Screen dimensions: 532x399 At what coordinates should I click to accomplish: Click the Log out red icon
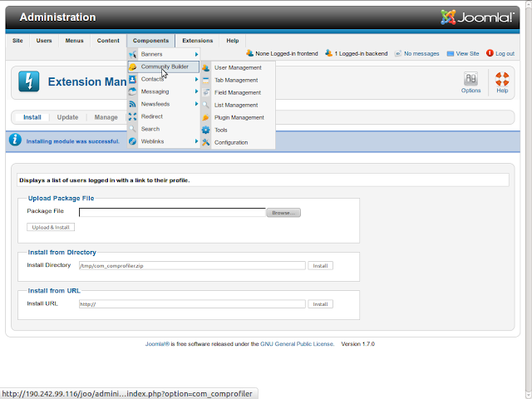tap(490, 53)
